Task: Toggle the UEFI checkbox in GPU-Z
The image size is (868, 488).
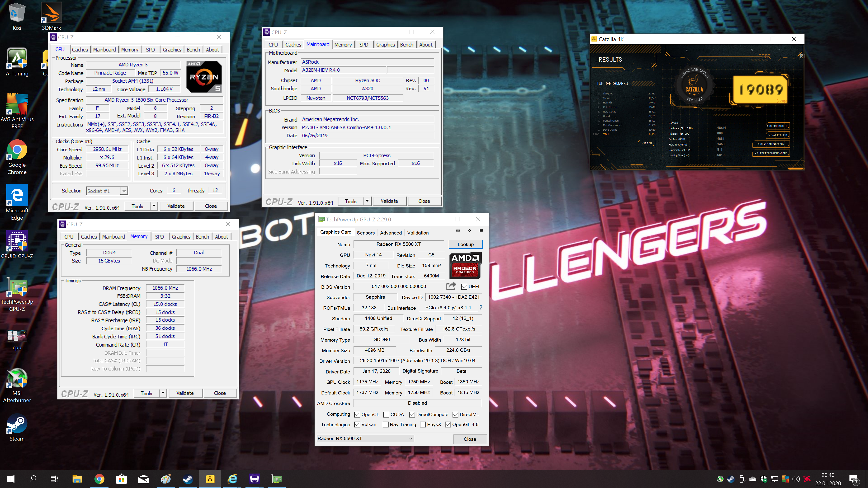Action: point(464,287)
